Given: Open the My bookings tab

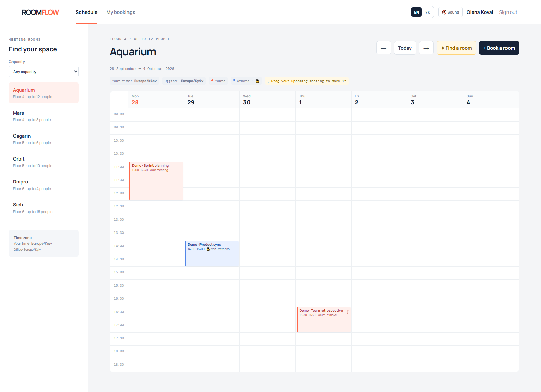Looking at the screenshot, I should tap(121, 12).
